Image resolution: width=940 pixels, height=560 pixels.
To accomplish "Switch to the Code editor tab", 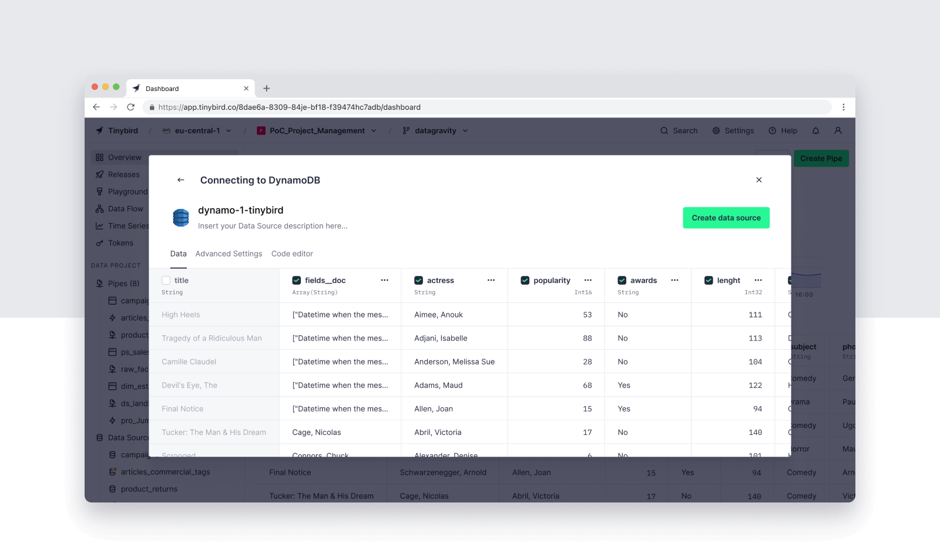I will (292, 254).
